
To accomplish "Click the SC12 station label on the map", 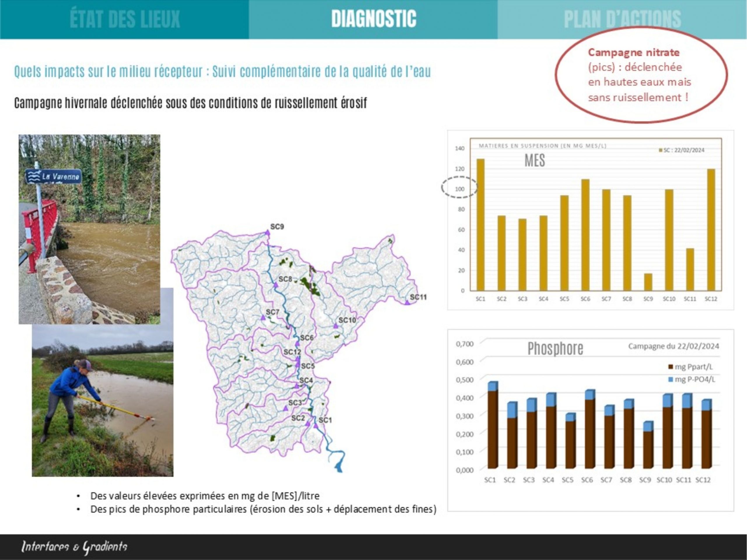I will point(292,352).
